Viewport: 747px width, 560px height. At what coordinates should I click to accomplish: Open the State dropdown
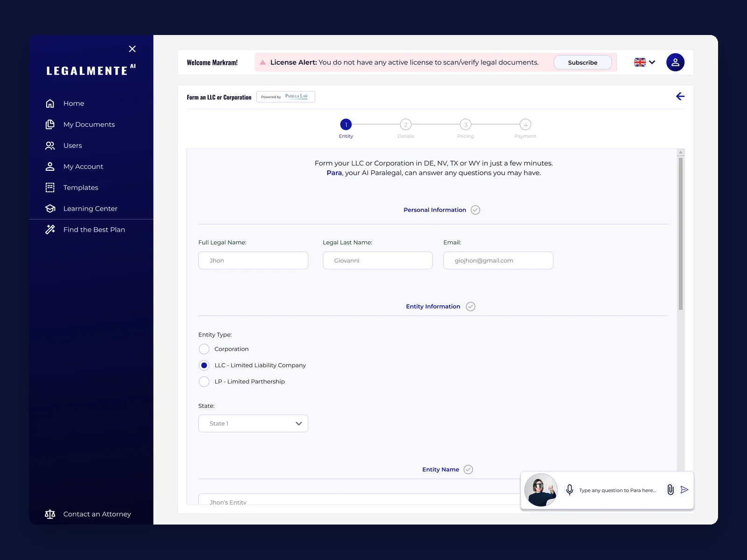(253, 423)
